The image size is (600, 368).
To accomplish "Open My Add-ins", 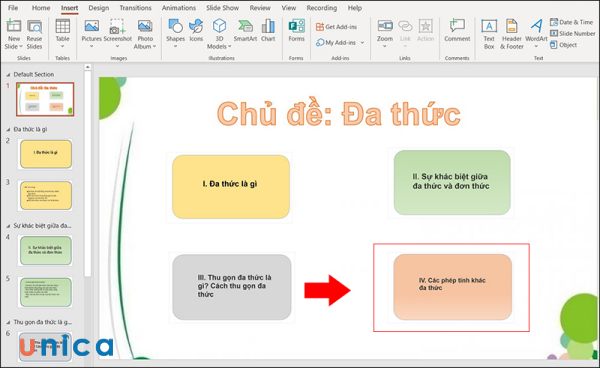I will pyautogui.click(x=336, y=42).
